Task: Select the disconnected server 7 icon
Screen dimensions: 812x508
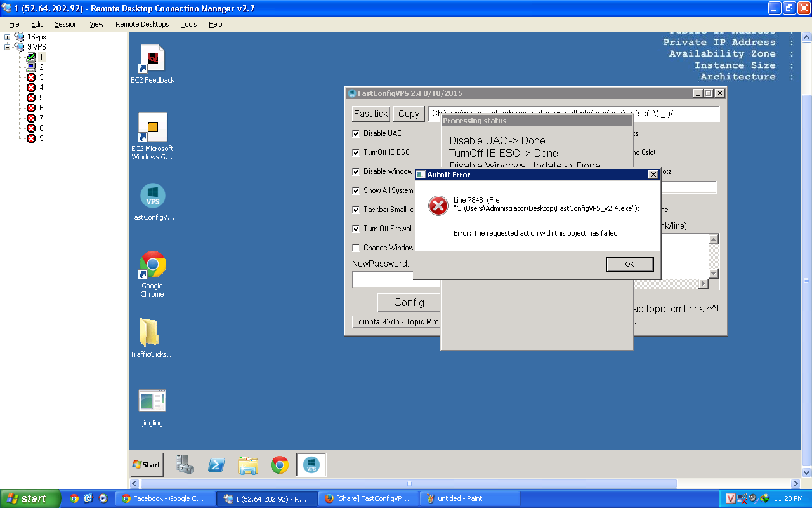Action: coord(31,118)
